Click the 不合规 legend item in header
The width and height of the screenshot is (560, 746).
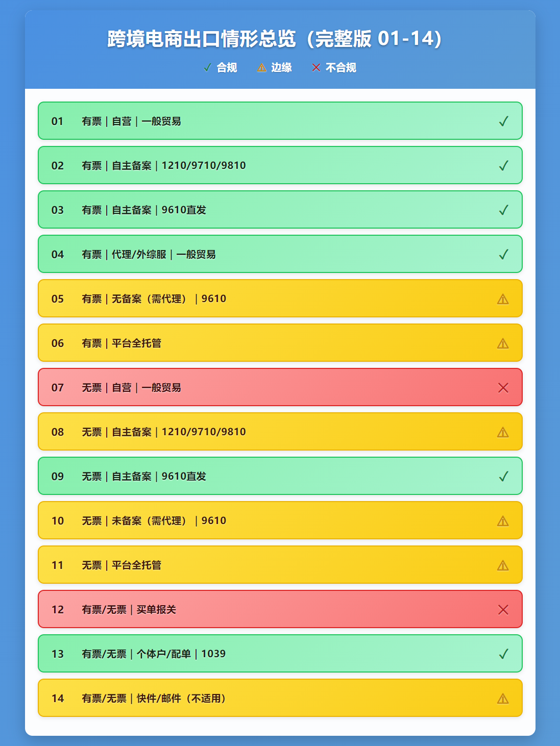point(334,67)
